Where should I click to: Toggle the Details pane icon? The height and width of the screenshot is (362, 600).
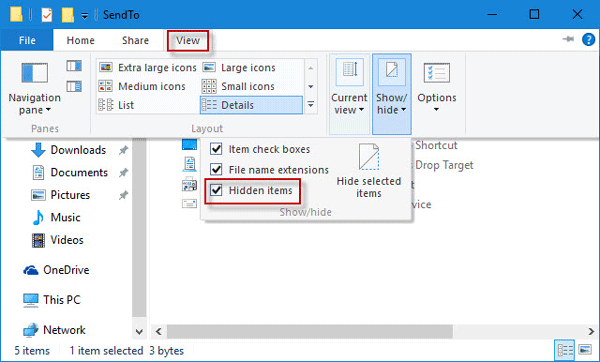pyautogui.click(x=74, y=86)
